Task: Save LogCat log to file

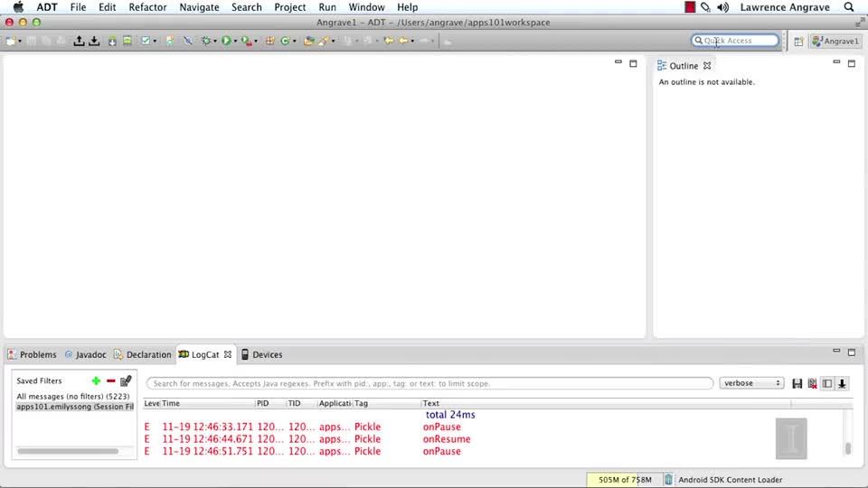Action: tap(797, 383)
